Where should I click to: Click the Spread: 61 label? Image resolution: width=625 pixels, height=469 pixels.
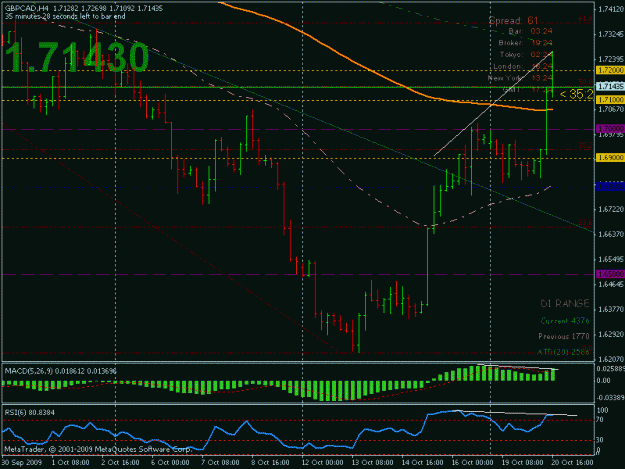point(513,21)
